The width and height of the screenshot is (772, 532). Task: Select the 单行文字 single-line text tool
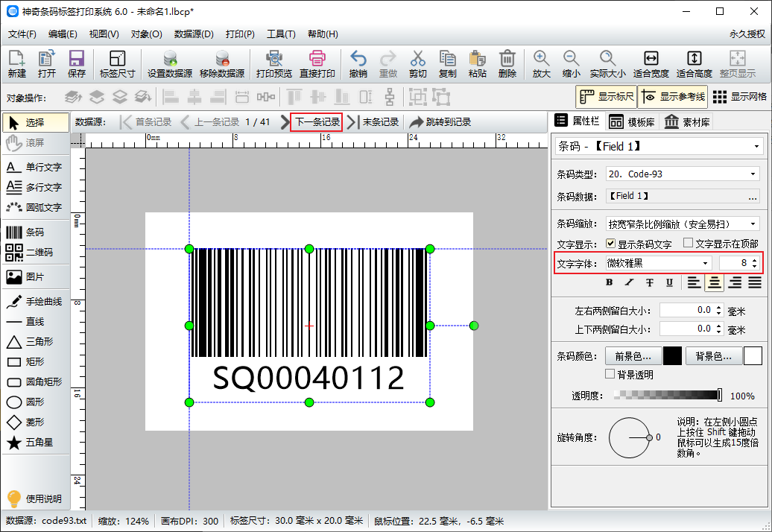pos(34,168)
